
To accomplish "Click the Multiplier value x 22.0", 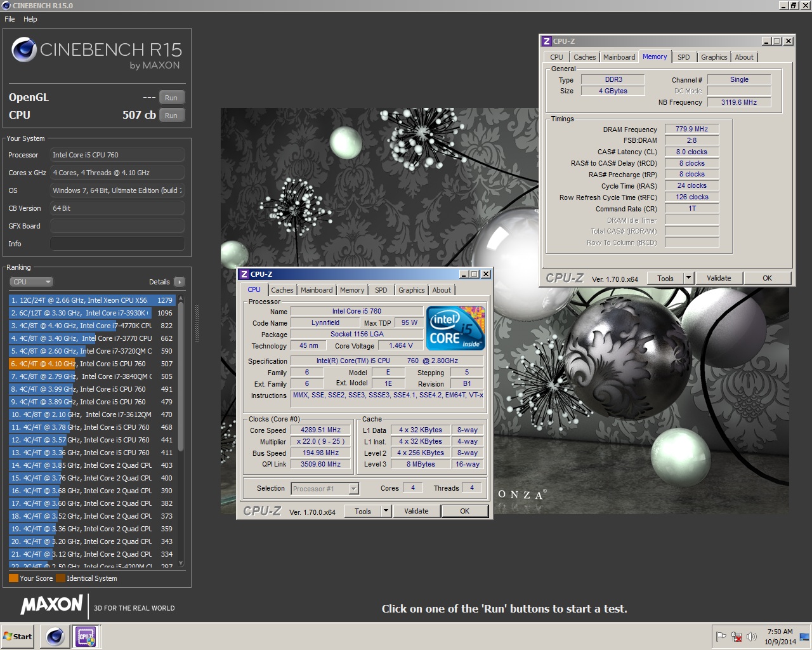I will [320, 441].
